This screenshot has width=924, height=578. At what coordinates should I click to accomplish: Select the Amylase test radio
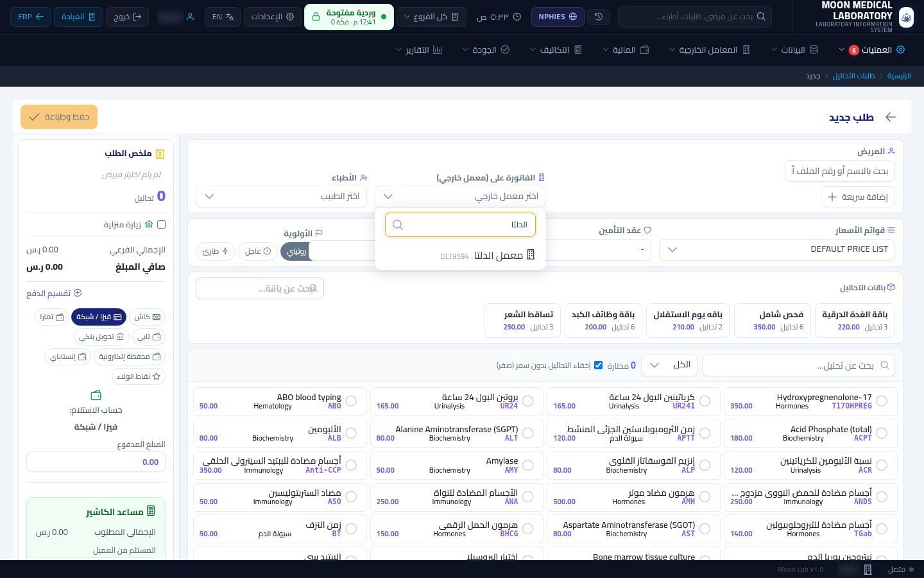528,464
